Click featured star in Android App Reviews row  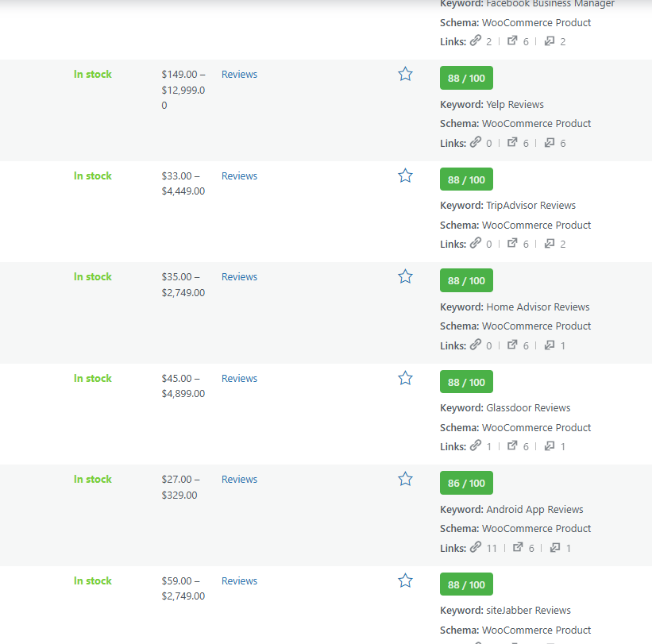[x=405, y=479]
